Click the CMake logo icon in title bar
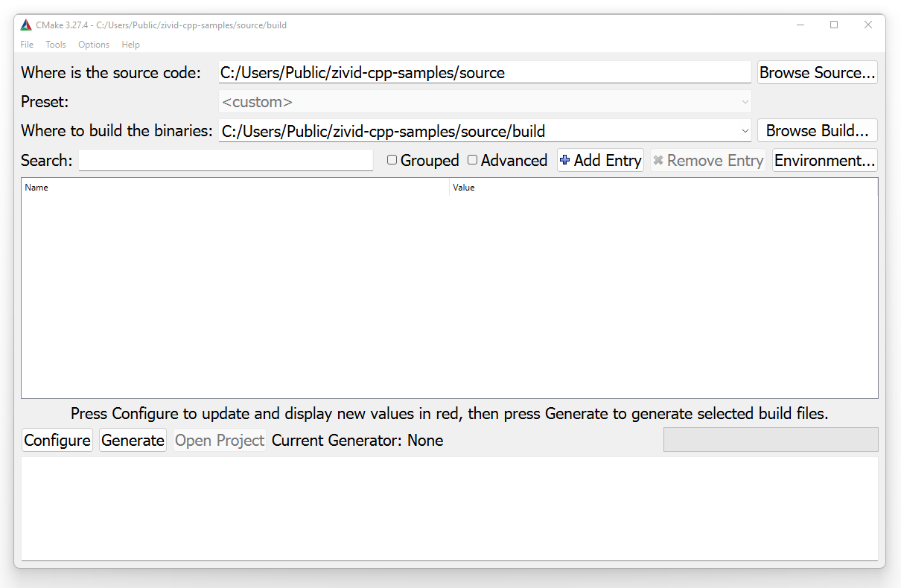 [x=26, y=25]
